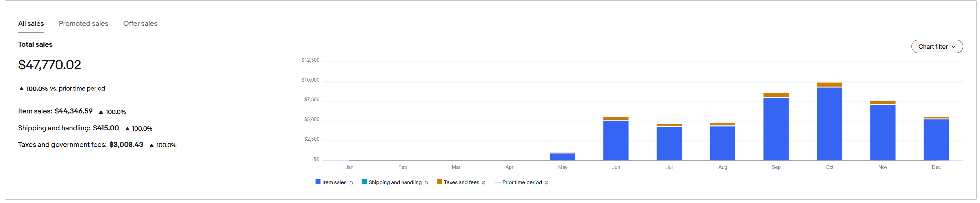Click info icon beside Prior time period legend
This screenshot has height=203, width=980.
pos(546,183)
